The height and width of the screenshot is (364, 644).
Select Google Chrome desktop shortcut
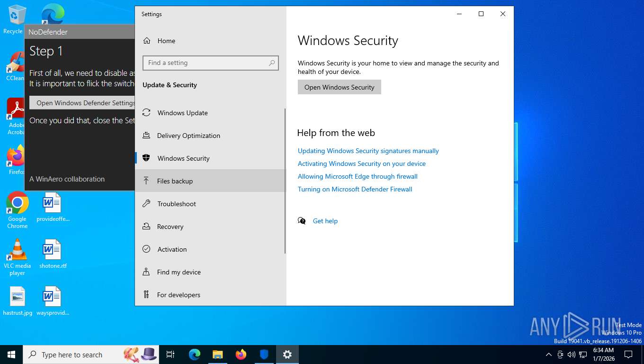pos(18,210)
